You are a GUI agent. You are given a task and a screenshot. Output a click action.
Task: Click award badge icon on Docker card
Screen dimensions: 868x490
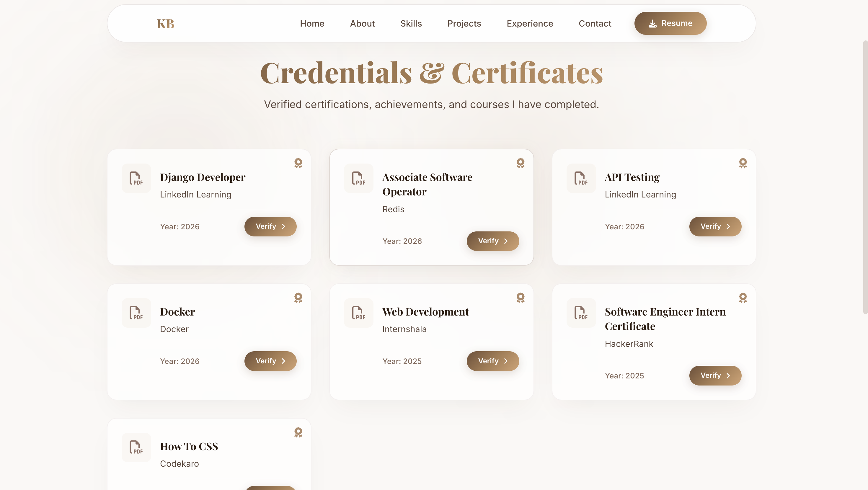298,298
